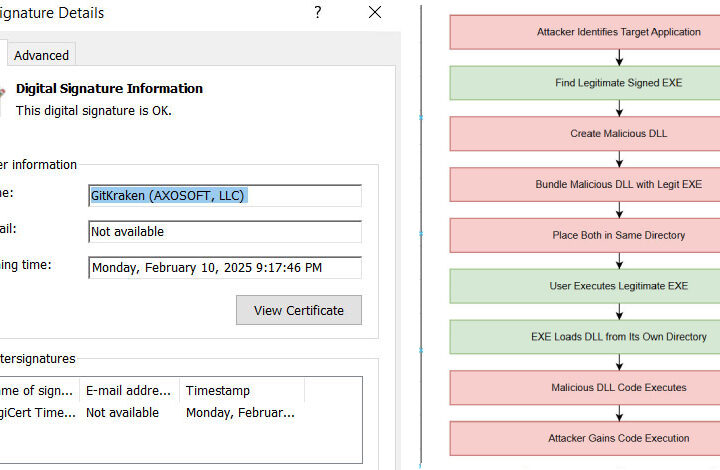Click Bundle Malicious DLL with Legit EXE box
This screenshot has width=720, height=470.
(x=585, y=185)
